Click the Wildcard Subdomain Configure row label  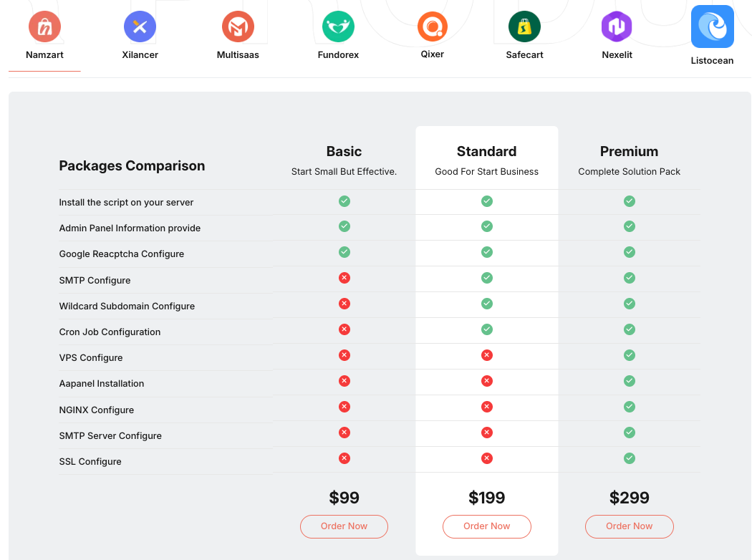click(127, 306)
